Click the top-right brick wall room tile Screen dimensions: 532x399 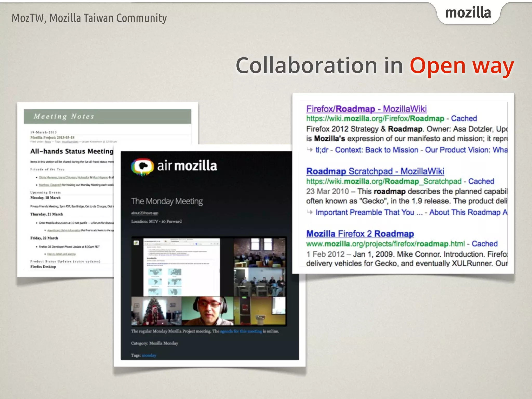[260, 253]
